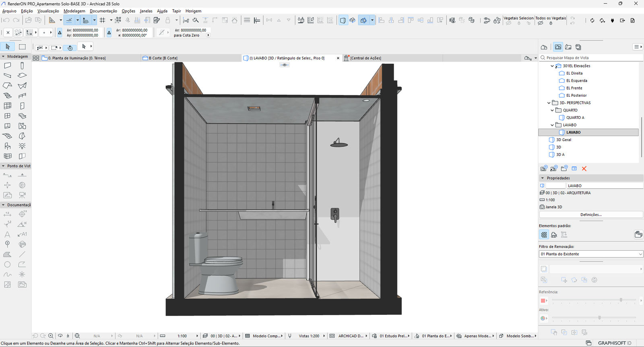Collapse the QUARTO folder

pos(552,110)
